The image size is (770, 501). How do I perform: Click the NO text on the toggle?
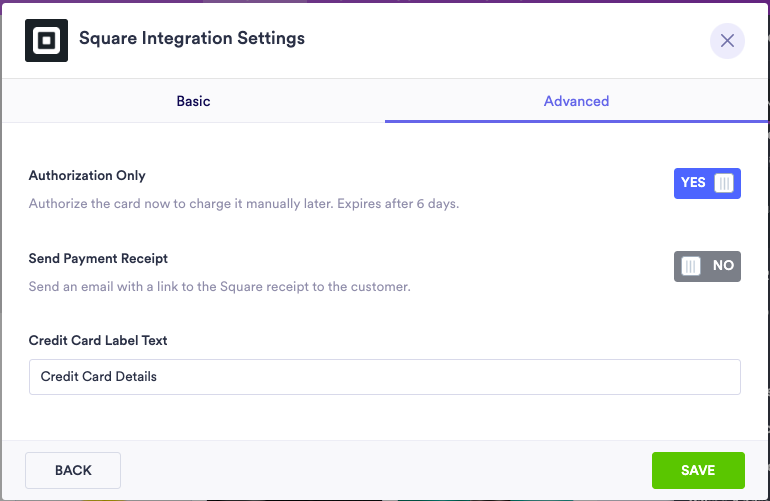pyautogui.click(x=723, y=266)
